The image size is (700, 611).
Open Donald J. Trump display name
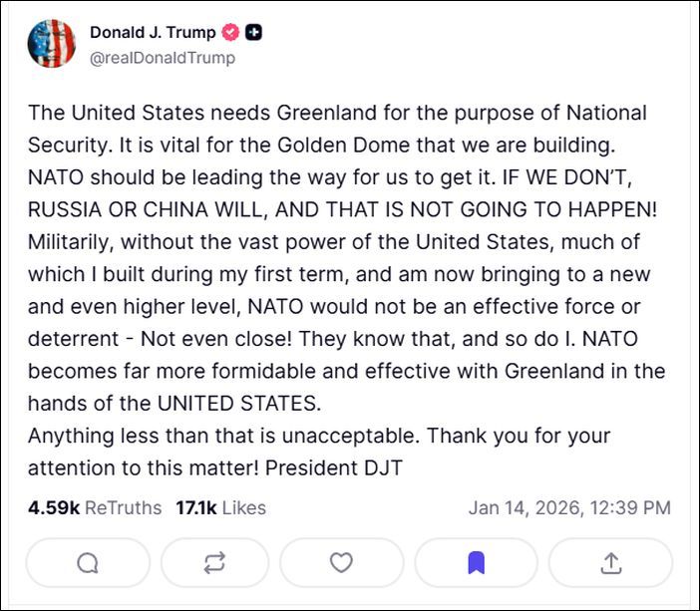tap(152, 33)
